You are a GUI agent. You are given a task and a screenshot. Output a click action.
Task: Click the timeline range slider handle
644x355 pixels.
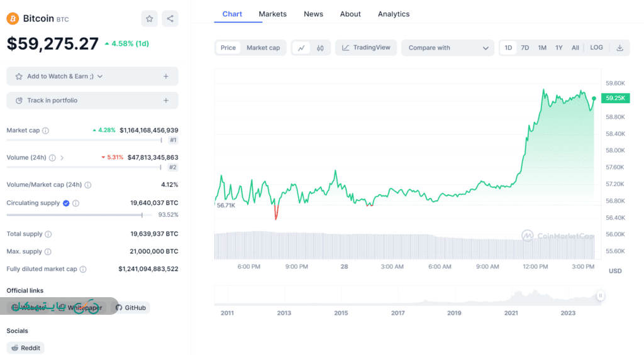tap(601, 295)
